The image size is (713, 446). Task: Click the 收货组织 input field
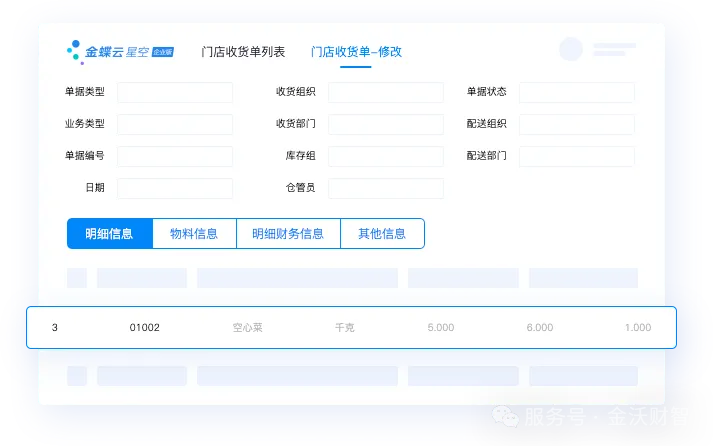coord(386,92)
